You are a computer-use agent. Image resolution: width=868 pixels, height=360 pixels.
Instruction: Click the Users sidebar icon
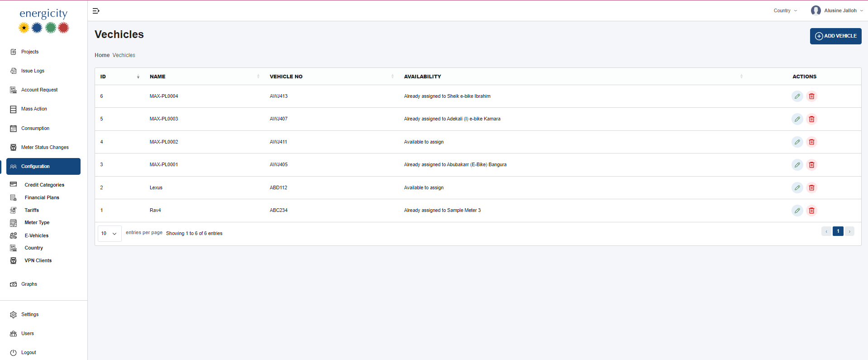point(13,334)
